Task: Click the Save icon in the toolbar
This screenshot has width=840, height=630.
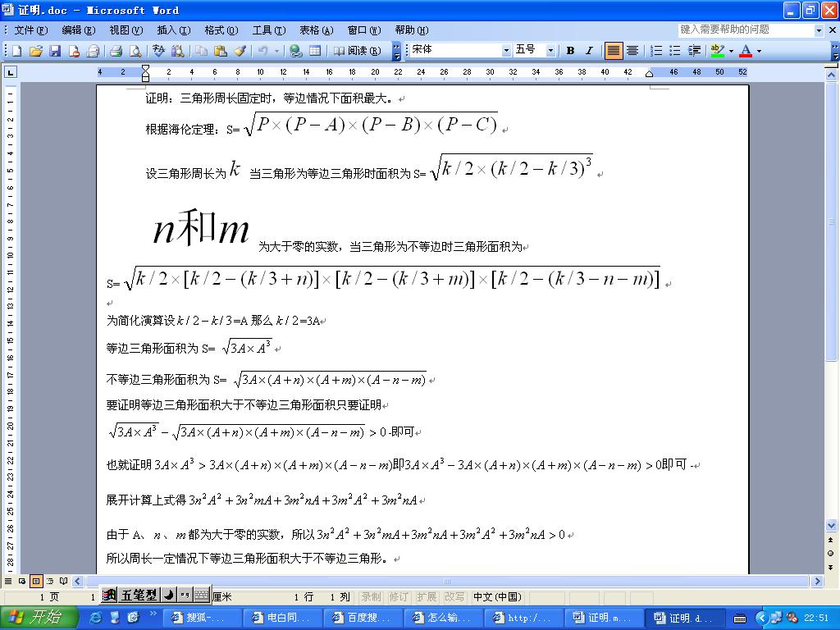Action: (x=55, y=51)
